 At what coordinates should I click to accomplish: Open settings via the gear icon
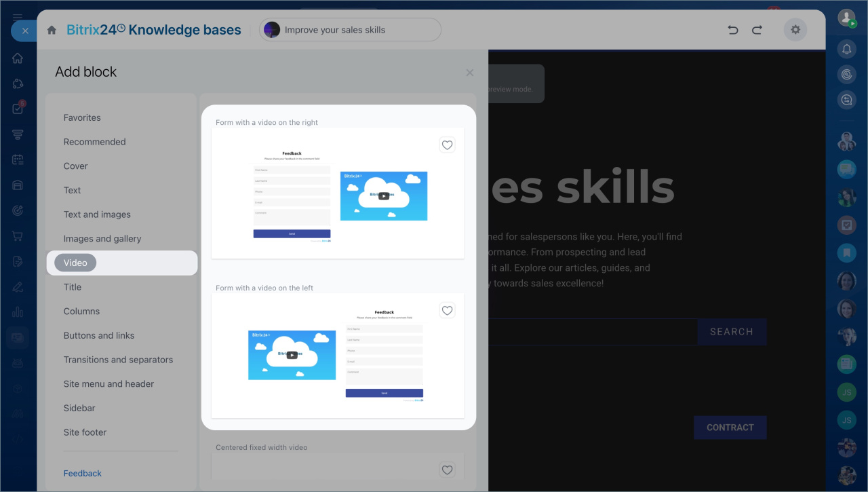pyautogui.click(x=795, y=30)
